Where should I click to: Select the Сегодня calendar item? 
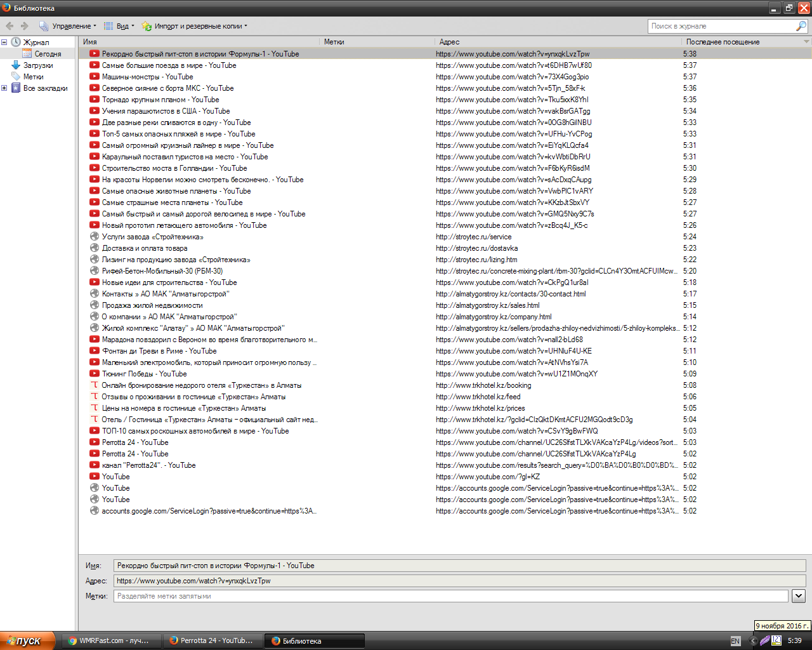point(43,54)
